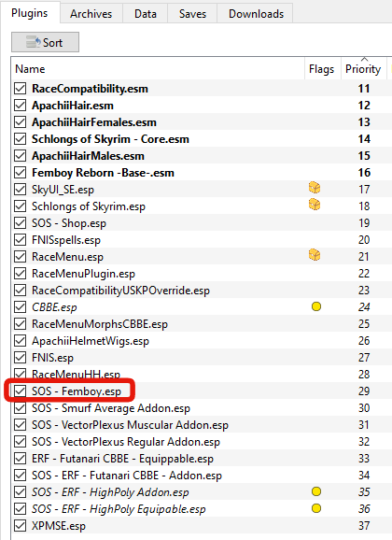Click the yellow flag for SOS - ERF - HighPoly Addon.esp
392x540 pixels.
pyautogui.click(x=316, y=491)
